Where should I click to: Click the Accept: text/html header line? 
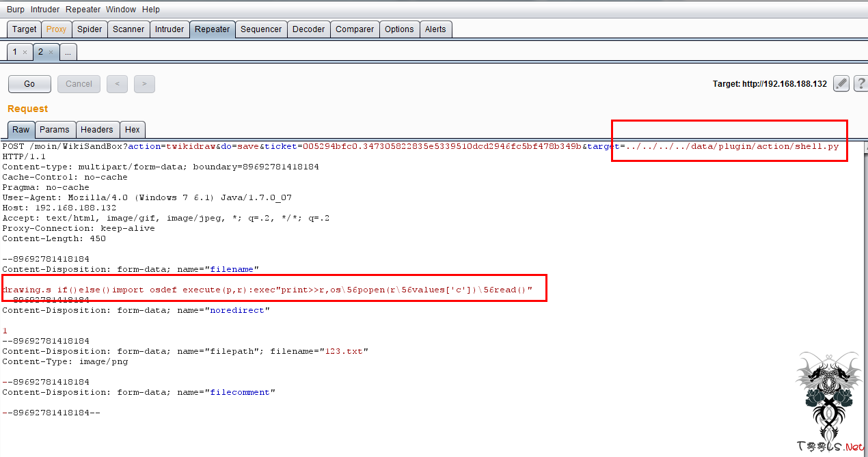(x=166, y=218)
